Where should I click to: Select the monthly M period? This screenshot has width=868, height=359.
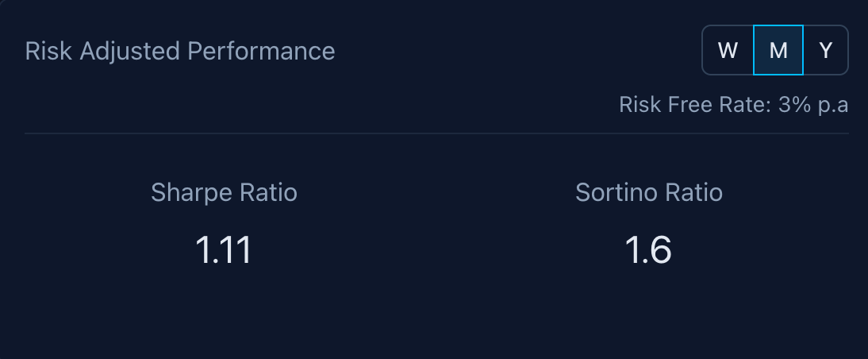[x=778, y=51]
